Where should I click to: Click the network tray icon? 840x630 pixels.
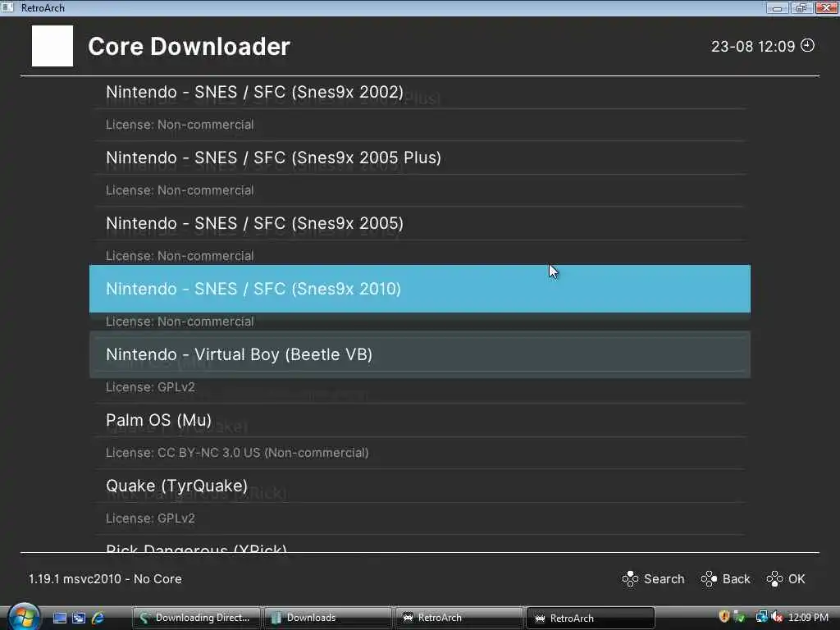coord(761,617)
